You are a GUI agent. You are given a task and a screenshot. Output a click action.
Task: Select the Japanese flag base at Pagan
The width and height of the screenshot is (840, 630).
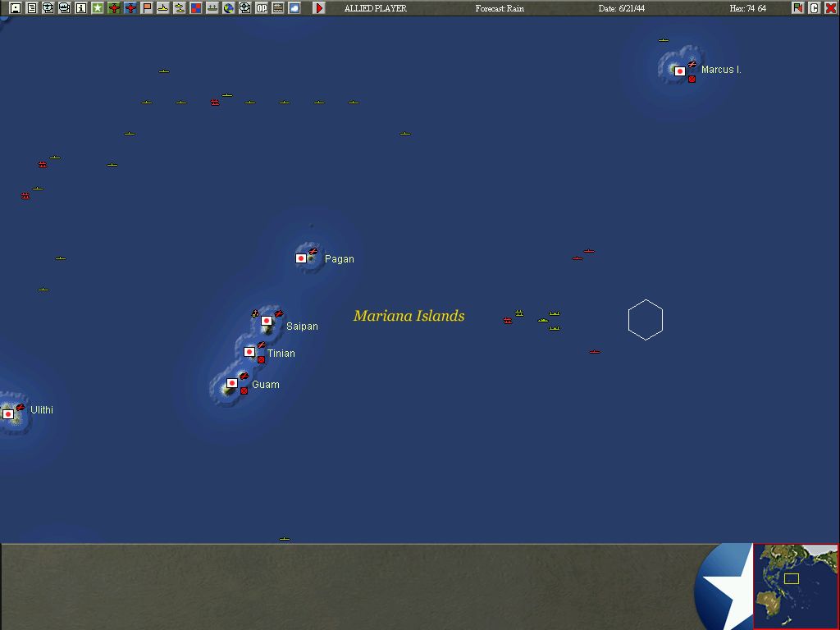[301, 258]
